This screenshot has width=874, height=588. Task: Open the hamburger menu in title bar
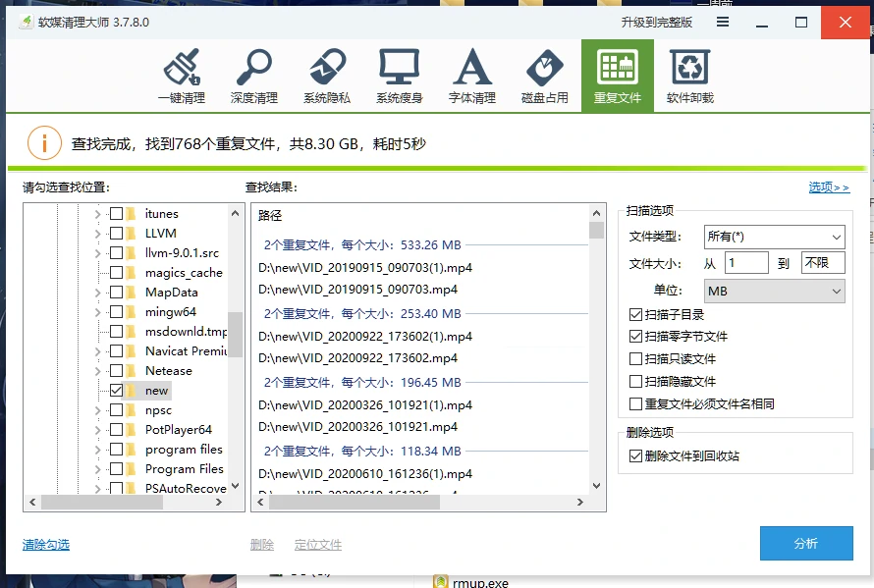[723, 23]
